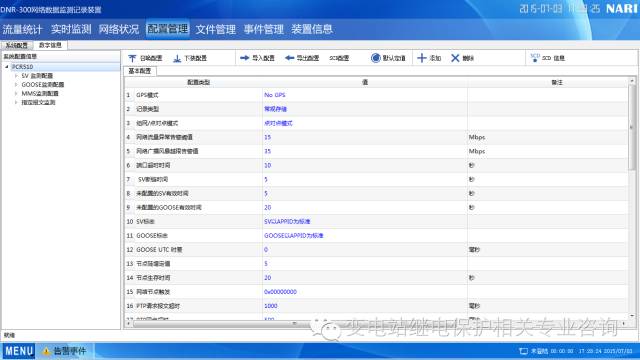The width and height of the screenshot is (640, 360).
Task: Click value 35 in row 5
Action: pos(267,151)
